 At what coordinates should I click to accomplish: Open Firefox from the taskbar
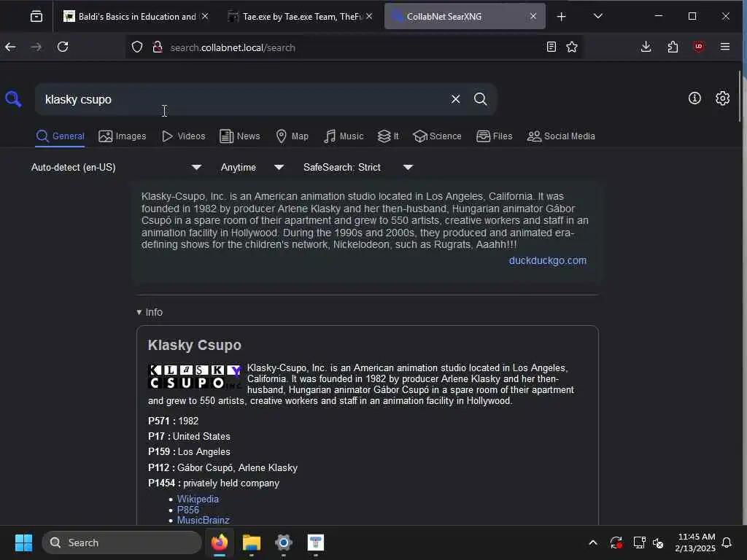[x=220, y=542]
